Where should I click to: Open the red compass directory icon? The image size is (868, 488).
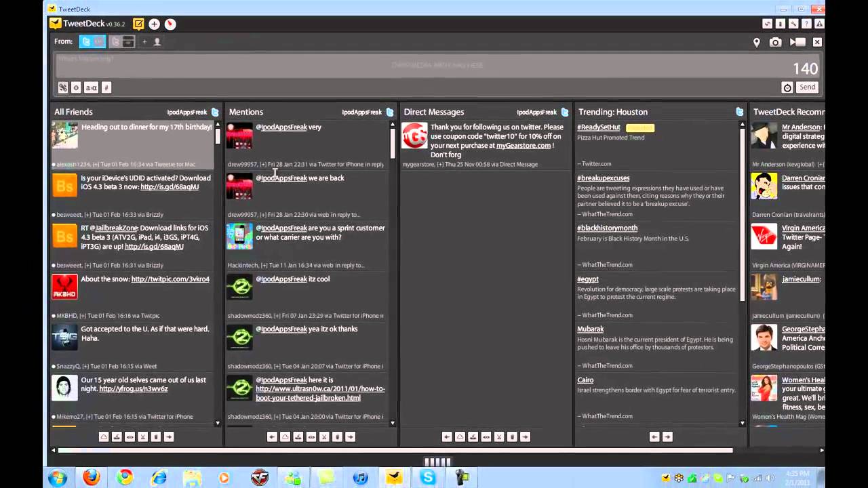[x=170, y=24]
